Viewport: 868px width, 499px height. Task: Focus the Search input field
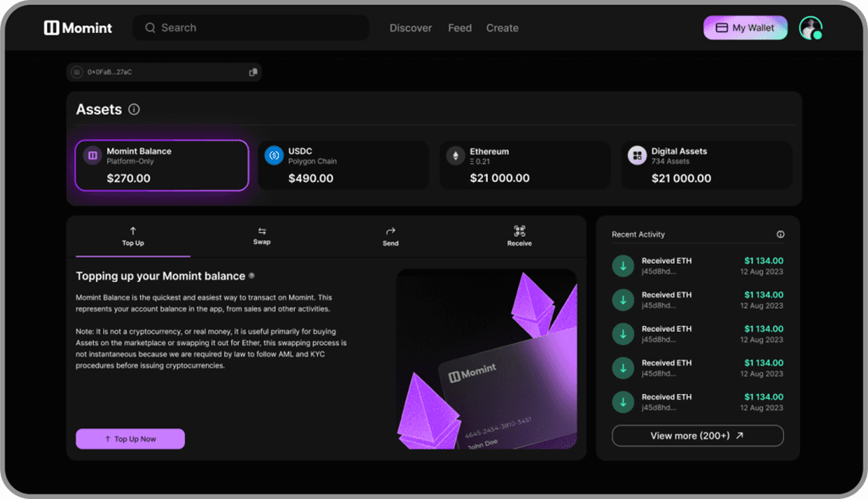tap(257, 28)
